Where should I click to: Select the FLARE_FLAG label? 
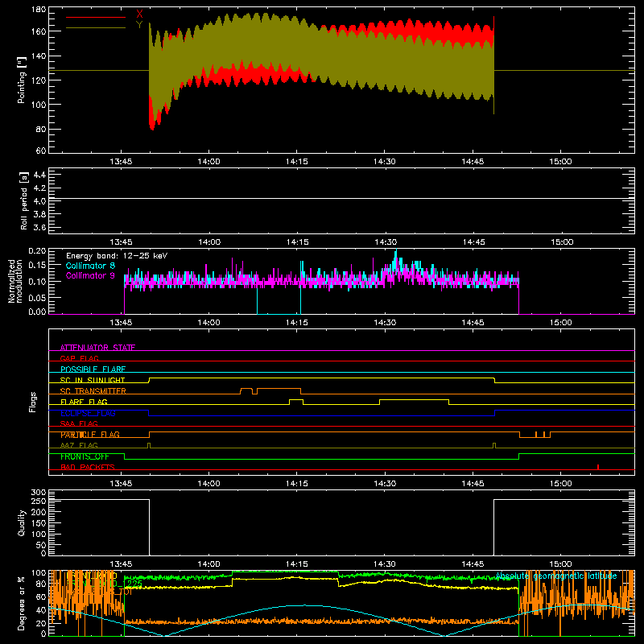coord(84,402)
